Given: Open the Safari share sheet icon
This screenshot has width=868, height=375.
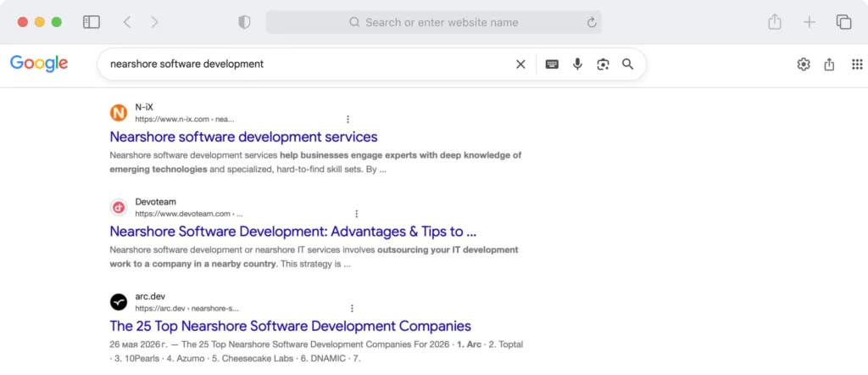Looking at the screenshot, I should 775,21.
